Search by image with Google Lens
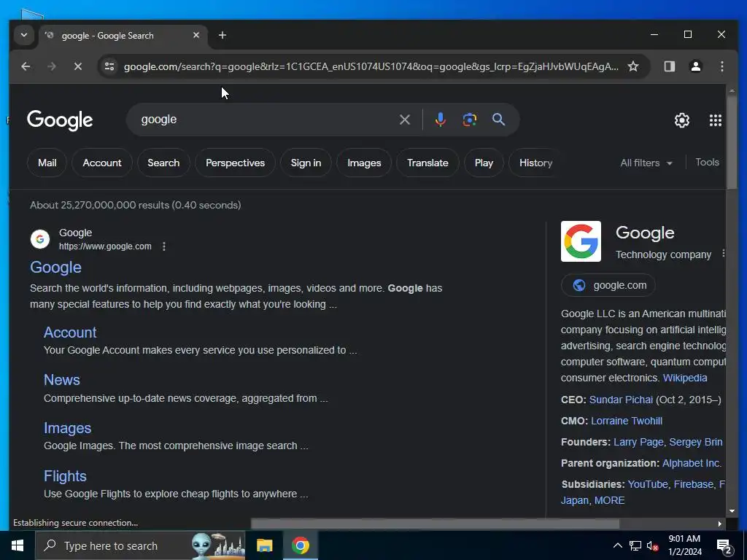 coord(469,120)
